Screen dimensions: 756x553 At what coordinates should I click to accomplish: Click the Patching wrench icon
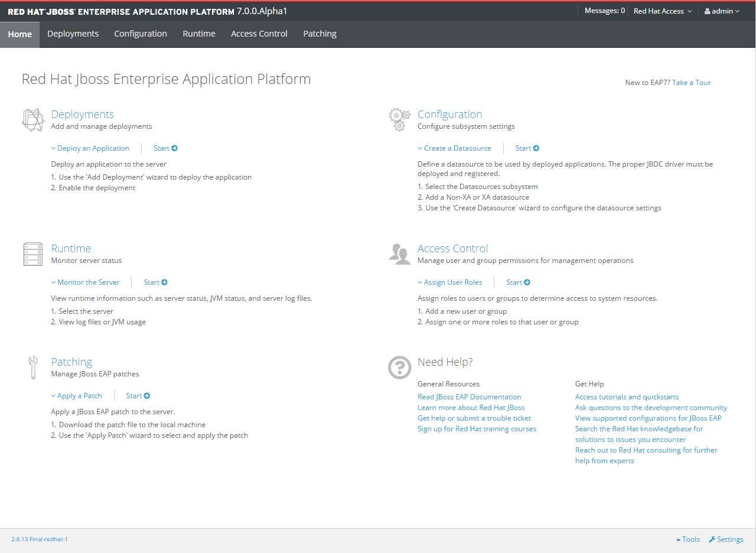pyautogui.click(x=33, y=367)
